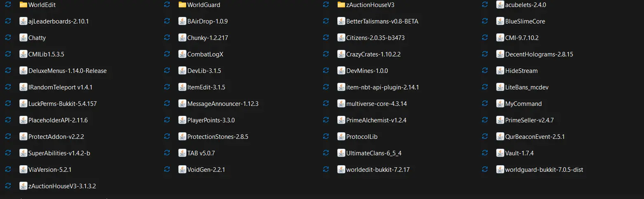Select file name ItemEdit-3.1.5
Screen dimensions: 644x199
[206, 87]
